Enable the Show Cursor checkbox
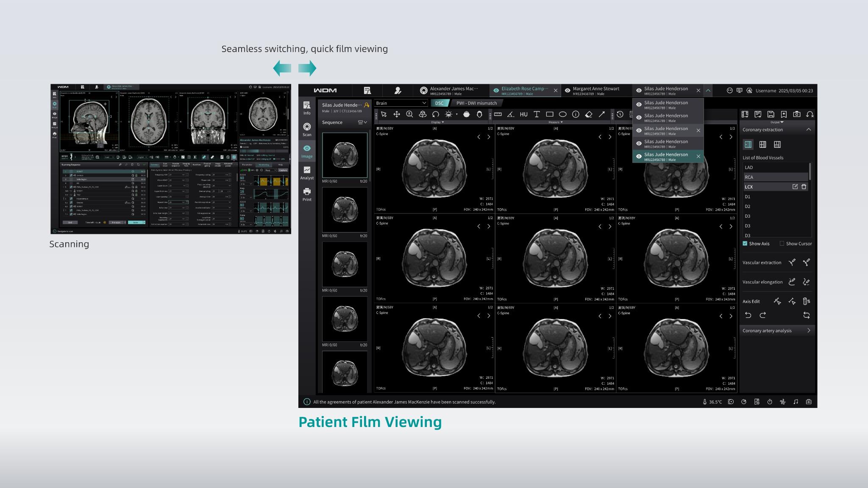Screen dimensions: 868x488 782,244
